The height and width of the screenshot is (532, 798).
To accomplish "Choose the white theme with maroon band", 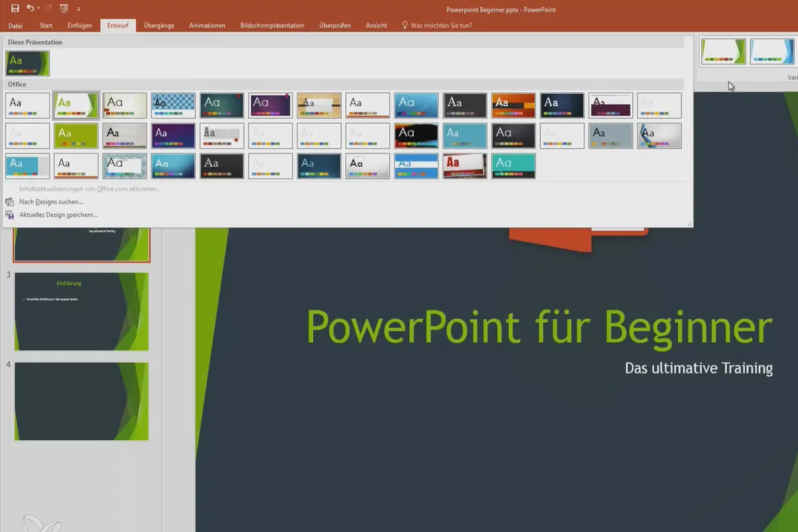I will pos(610,105).
